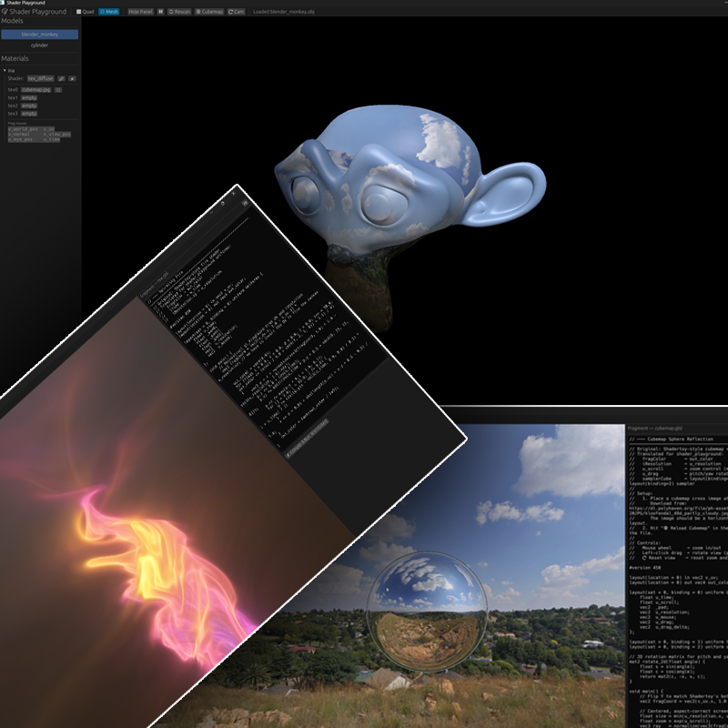Click the tex1 'empty' texture slot

tap(28, 98)
